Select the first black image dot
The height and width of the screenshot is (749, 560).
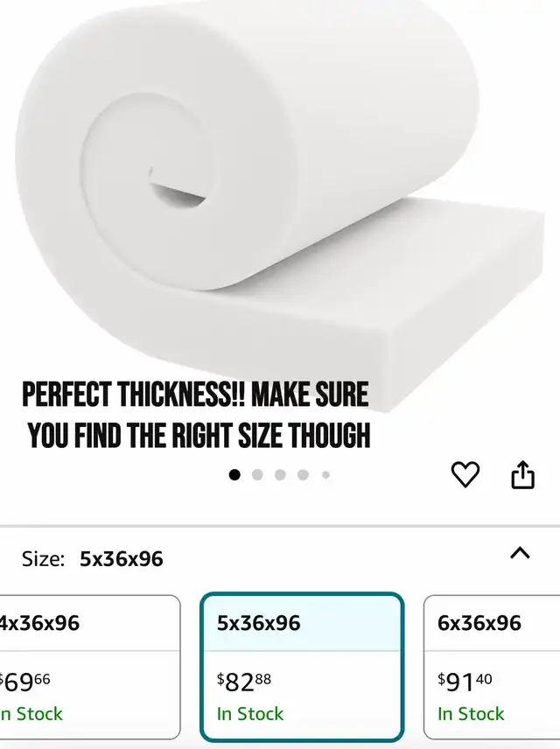click(x=234, y=475)
